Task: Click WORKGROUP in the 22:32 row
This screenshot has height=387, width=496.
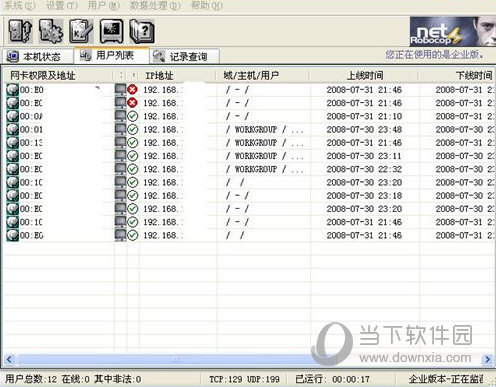Action: 256,169
